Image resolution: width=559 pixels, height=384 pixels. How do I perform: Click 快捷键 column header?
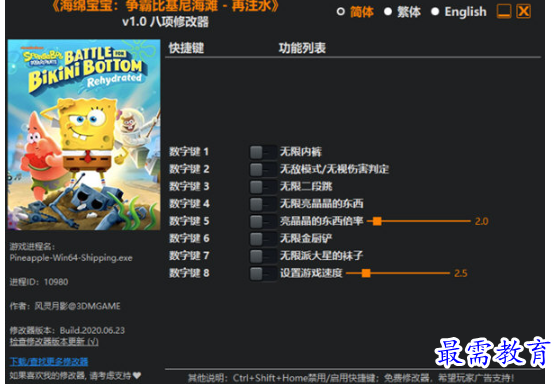click(x=186, y=48)
